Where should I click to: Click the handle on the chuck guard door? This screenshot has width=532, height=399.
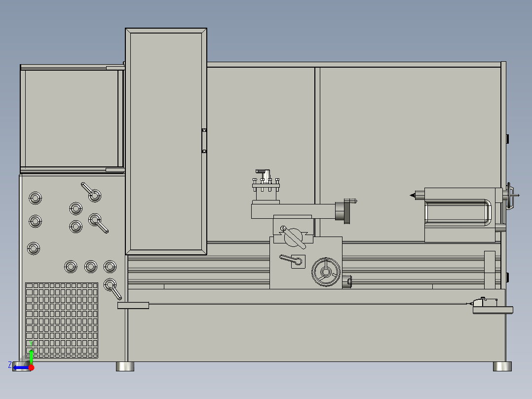click(204, 141)
